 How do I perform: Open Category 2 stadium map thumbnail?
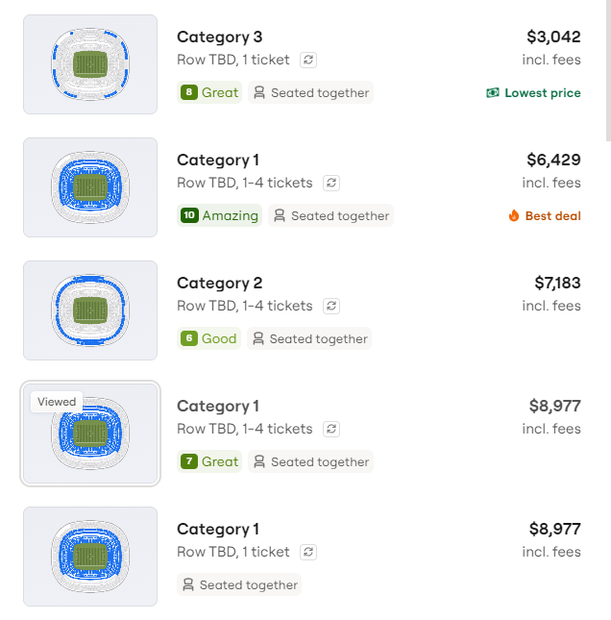tap(90, 310)
